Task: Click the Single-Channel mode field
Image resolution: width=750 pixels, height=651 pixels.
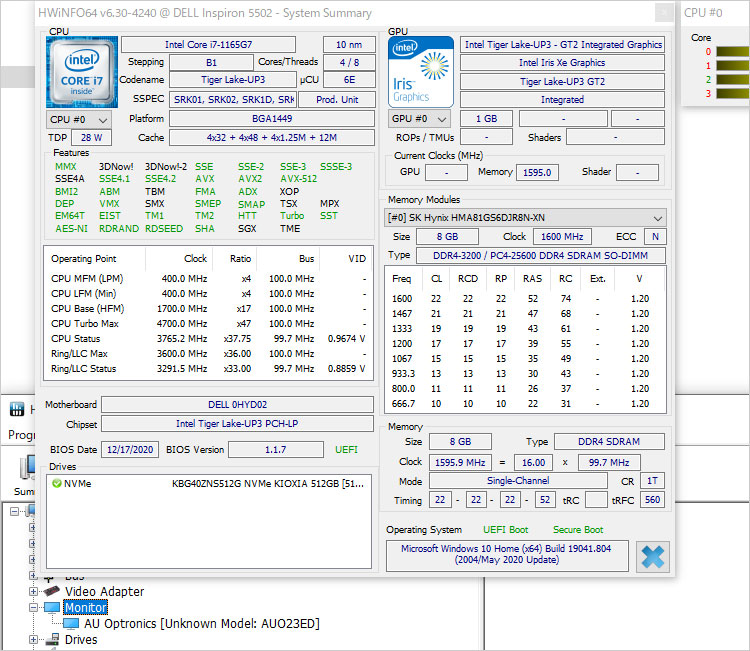Action: click(518, 481)
